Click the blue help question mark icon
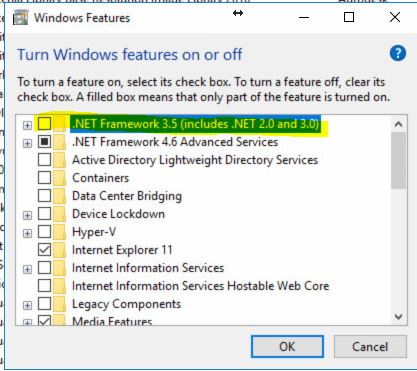Image resolution: width=417 pixels, height=371 pixels. [398, 54]
